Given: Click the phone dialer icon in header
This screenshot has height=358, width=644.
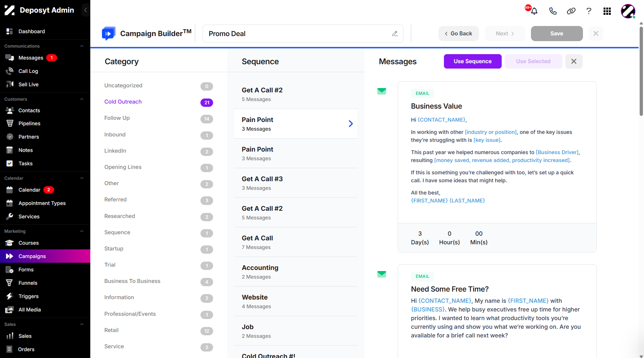Looking at the screenshot, I should point(553,11).
